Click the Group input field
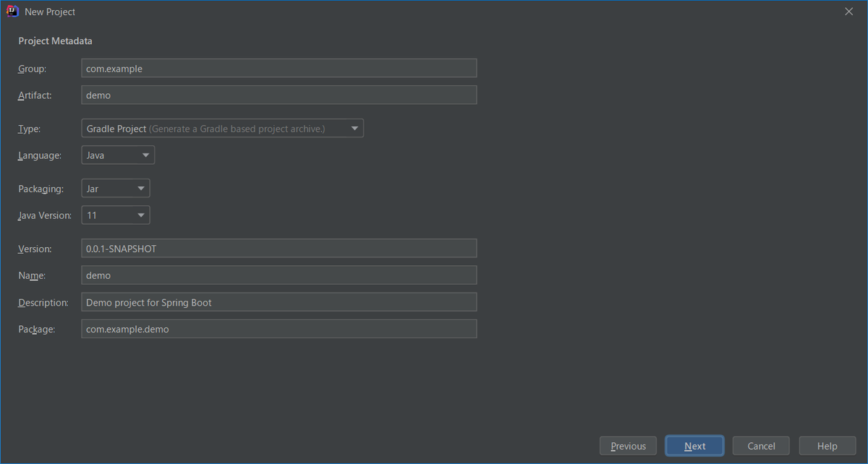This screenshot has height=464, width=868. pos(279,69)
